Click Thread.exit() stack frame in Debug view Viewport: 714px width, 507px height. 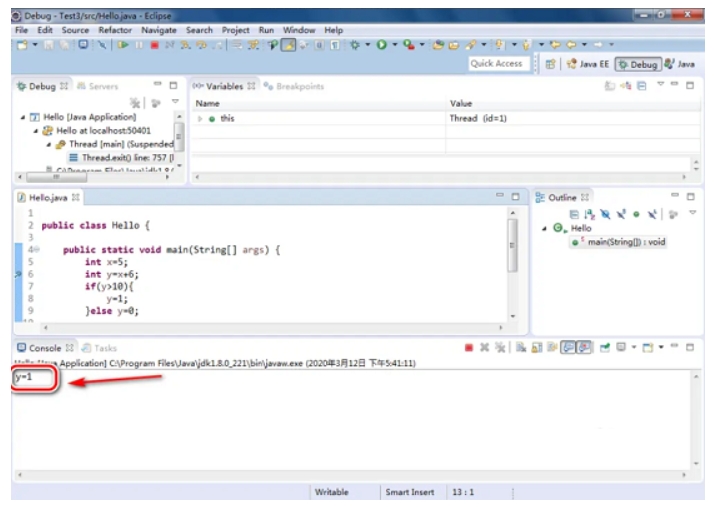[x=120, y=157]
